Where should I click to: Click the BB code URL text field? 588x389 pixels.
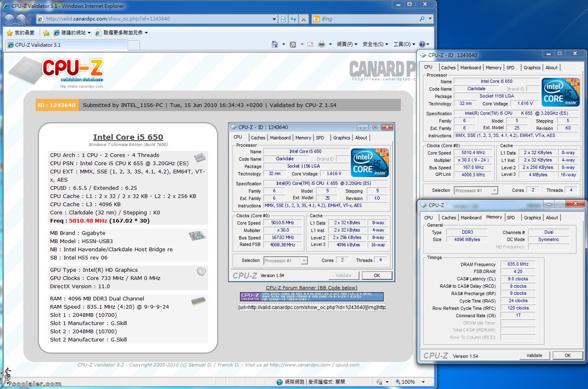coord(311,307)
